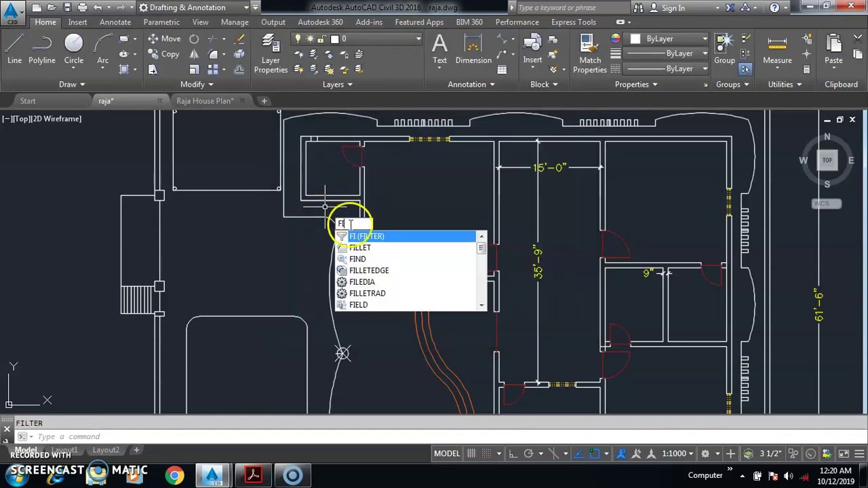Viewport: 868px width, 488px height.
Task: Choose FILLET from autocomplete list
Action: (x=407, y=247)
